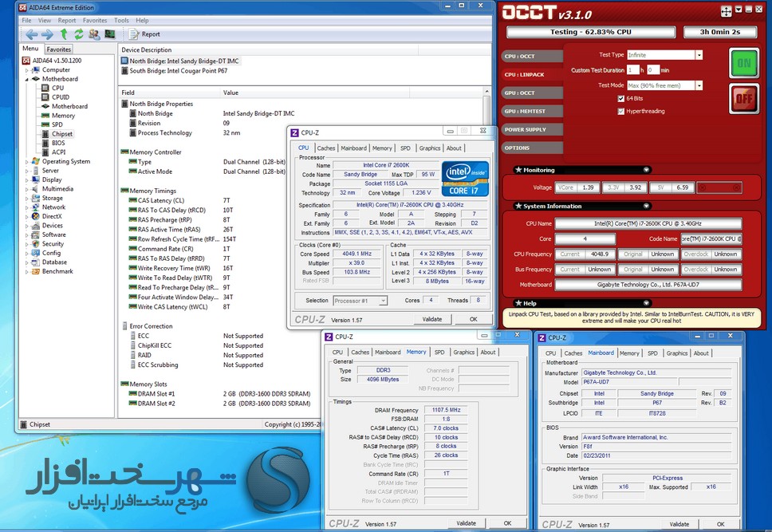Click the OCCT move window crosshair icon
Image resolution: width=772 pixels, height=532 pixels.
[x=726, y=11]
